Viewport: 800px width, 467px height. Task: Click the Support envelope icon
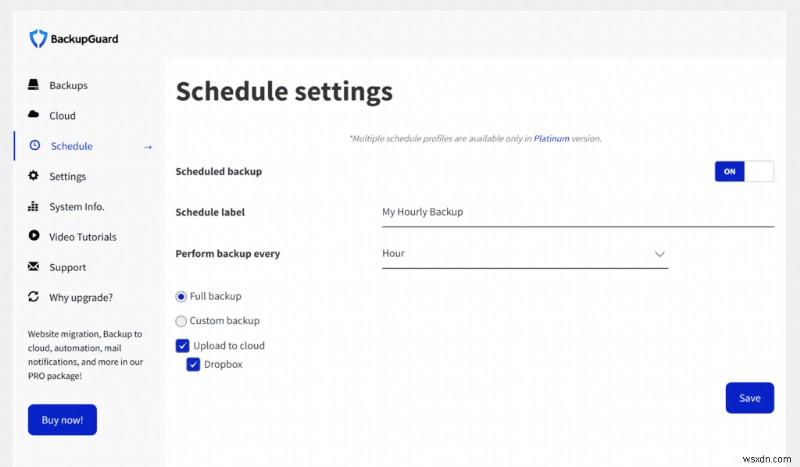[34, 267]
